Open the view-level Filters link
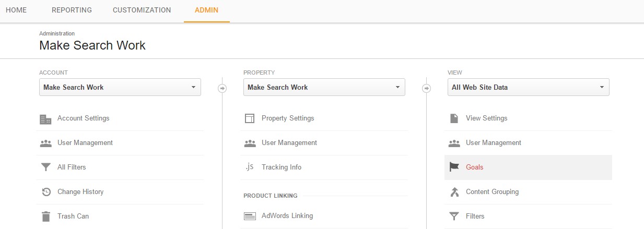The height and width of the screenshot is (229, 644). click(x=475, y=216)
